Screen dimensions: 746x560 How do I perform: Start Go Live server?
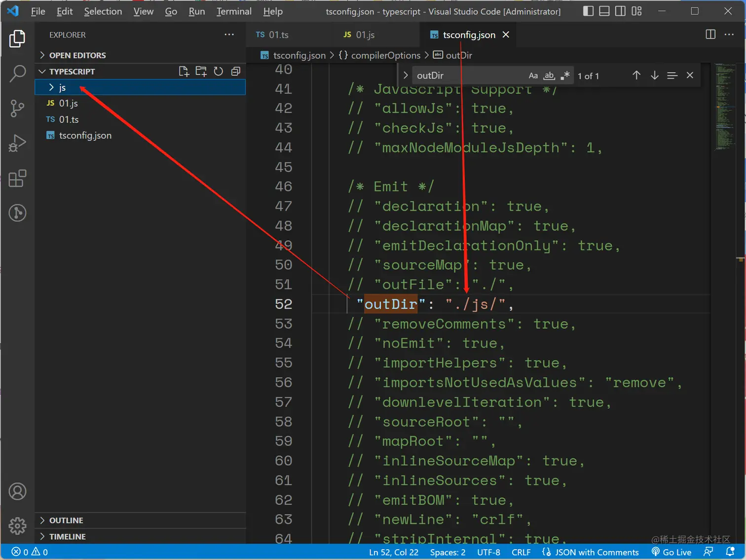671,552
